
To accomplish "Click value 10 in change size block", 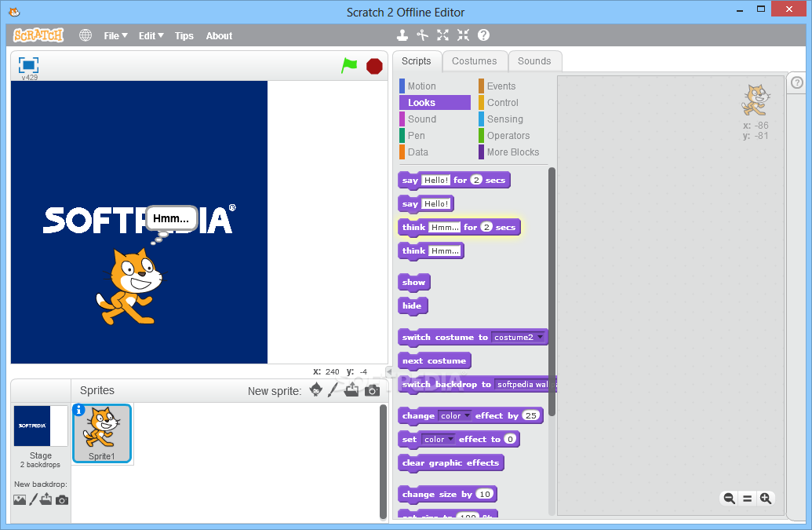I will point(485,494).
